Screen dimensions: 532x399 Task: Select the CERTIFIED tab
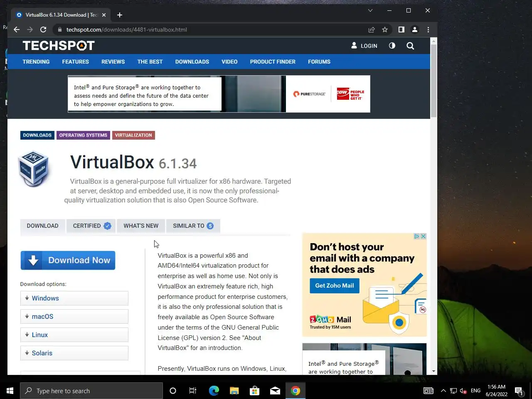pyautogui.click(x=91, y=226)
